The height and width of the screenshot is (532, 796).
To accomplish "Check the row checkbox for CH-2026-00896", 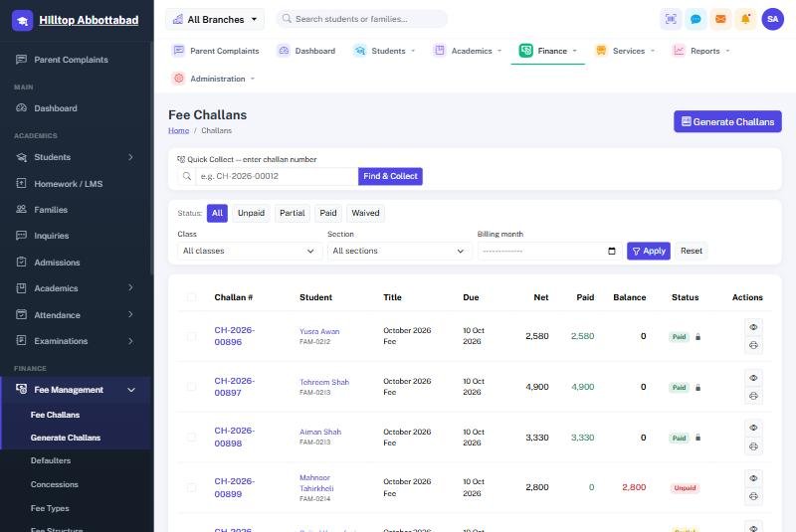I will point(191,337).
